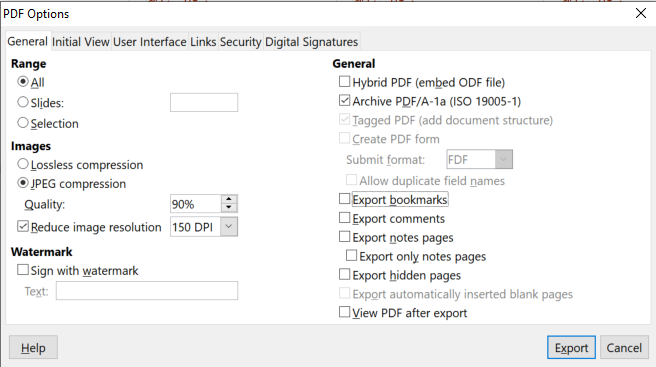The image size is (656, 367).
Task: Click the Export button
Action: 571,347
